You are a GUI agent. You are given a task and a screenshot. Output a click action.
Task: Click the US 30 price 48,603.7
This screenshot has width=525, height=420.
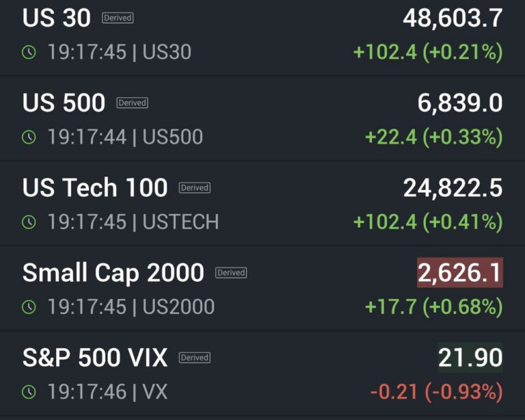click(x=453, y=18)
